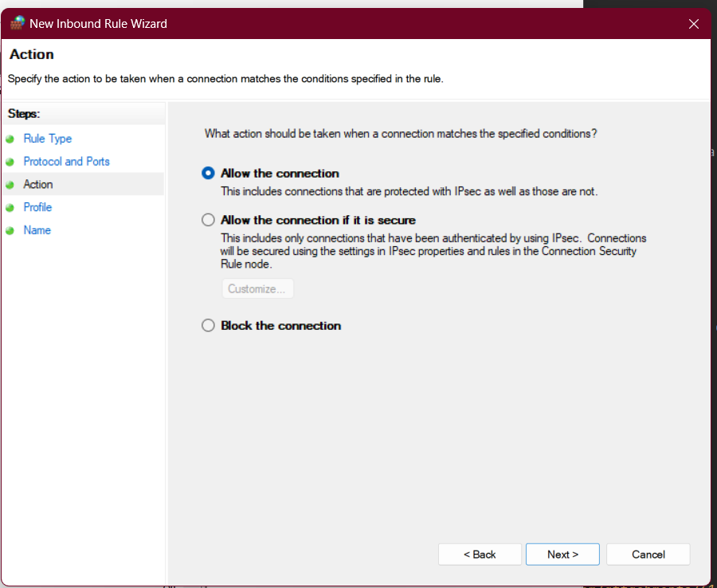Click the green bullet beside Action step
The width and height of the screenshot is (717, 588).
(x=10, y=185)
